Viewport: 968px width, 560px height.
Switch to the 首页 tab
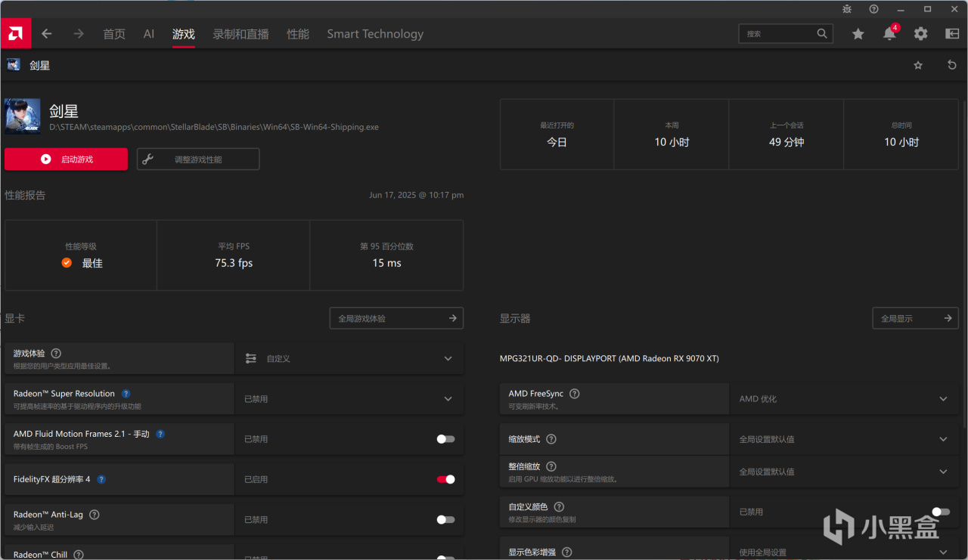point(114,34)
